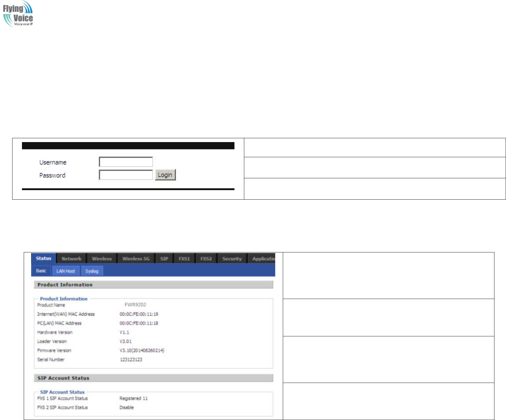Switch to the Wireless 5G tab

tap(136, 259)
